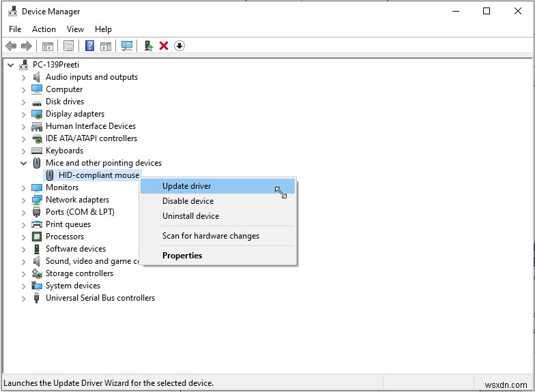
Task: Choose Disable device in the context menu
Action: click(x=218, y=201)
